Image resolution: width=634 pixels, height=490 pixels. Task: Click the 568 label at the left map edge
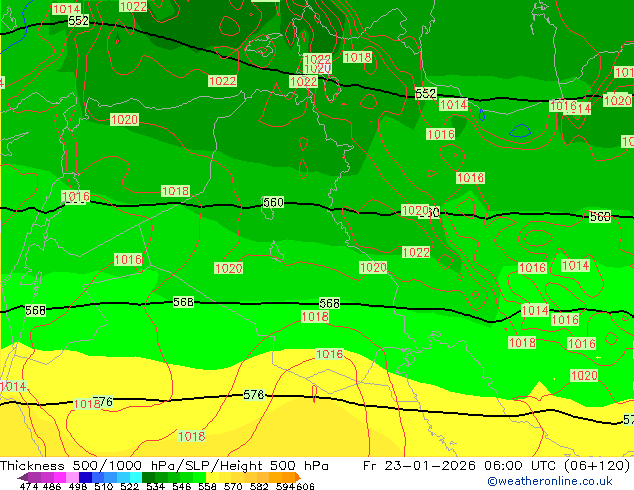coord(36,310)
